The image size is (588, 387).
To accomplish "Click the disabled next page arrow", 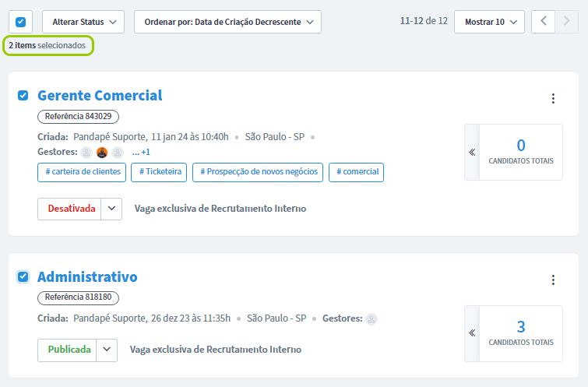I will click(x=567, y=22).
